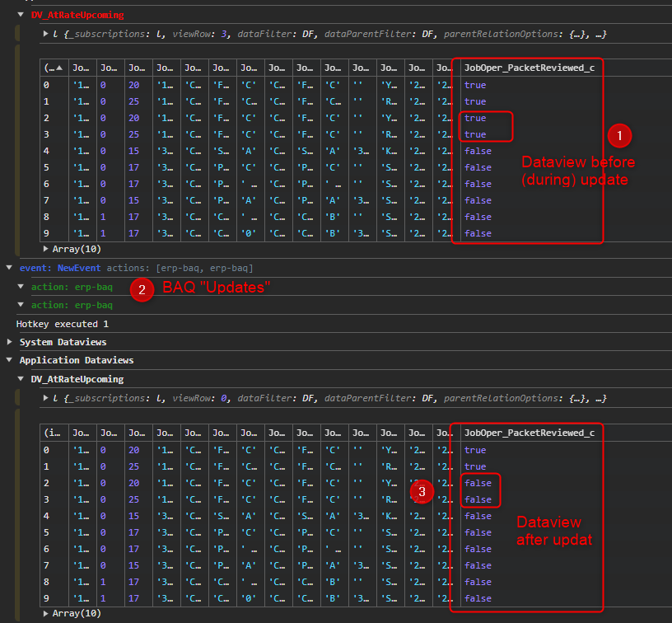Screen dimensions: 672x623
Task: Expand Array(10) under the upper table
Action: coord(45,249)
